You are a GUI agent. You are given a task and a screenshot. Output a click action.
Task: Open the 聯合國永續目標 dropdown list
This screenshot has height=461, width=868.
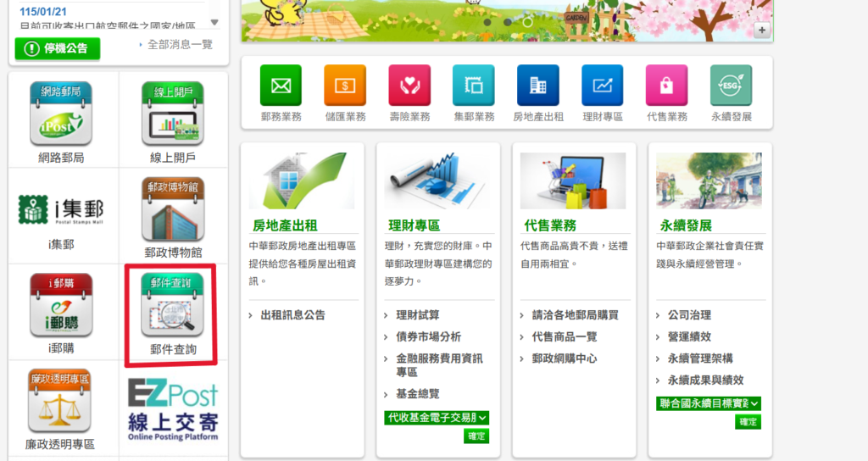[709, 403]
